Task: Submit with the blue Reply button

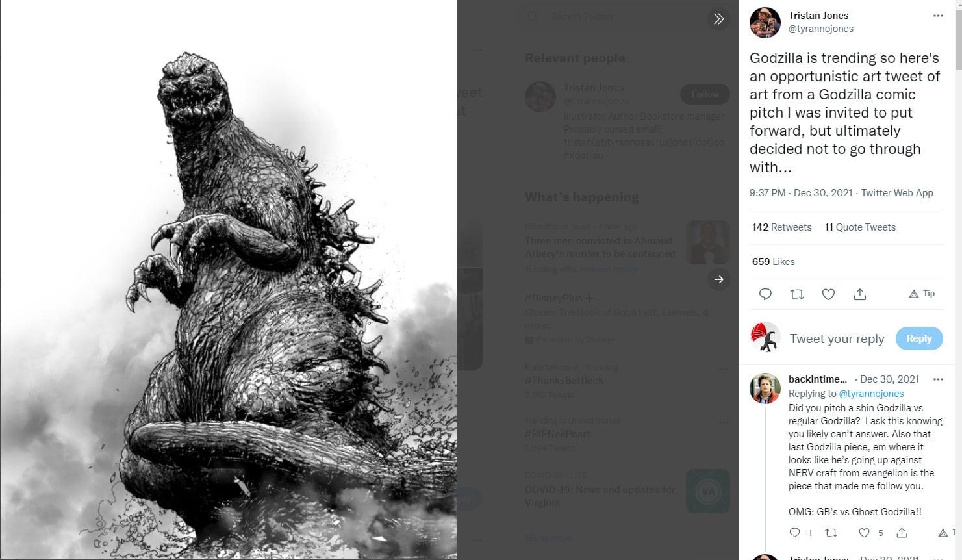Action: [918, 338]
